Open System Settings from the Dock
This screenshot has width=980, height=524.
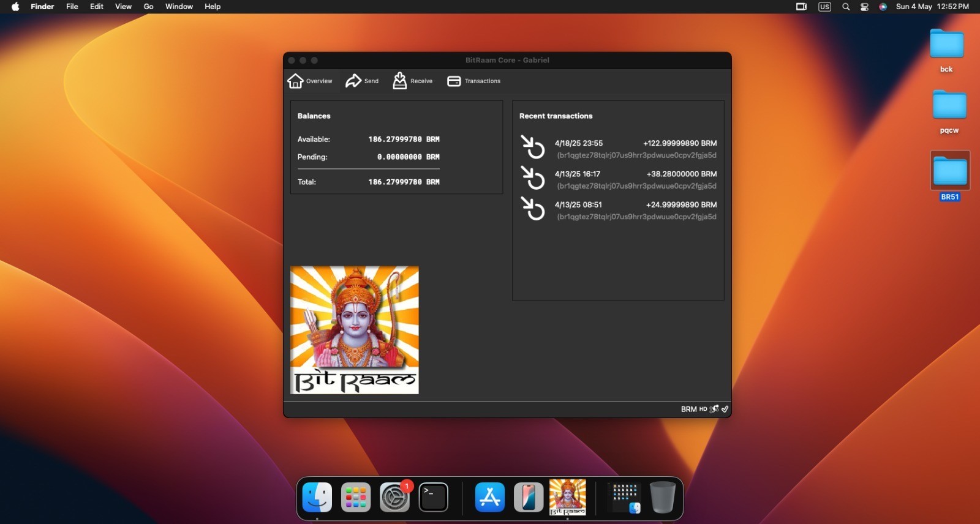coord(394,497)
